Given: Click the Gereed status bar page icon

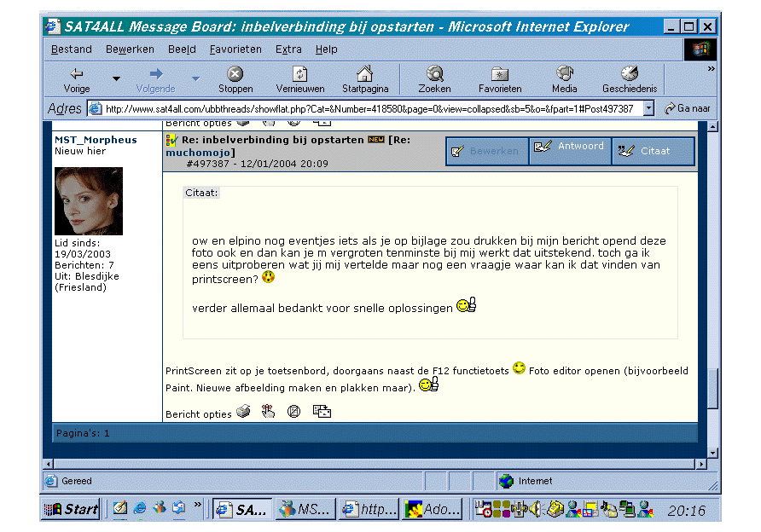Looking at the screenshot, I should (51, 481).
